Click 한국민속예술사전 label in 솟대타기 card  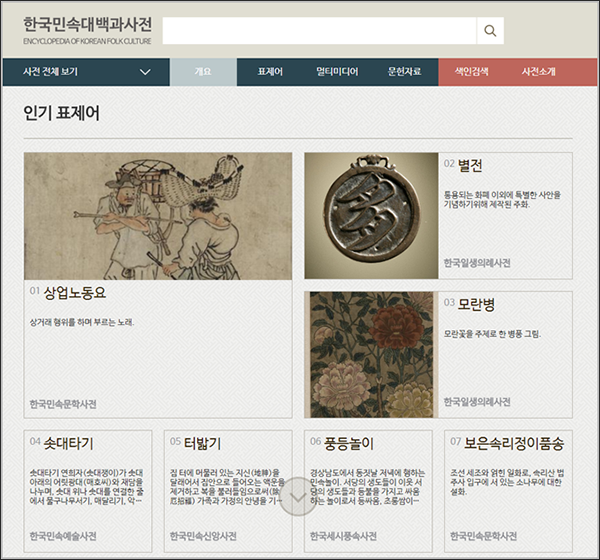click(x=63, y=536)
